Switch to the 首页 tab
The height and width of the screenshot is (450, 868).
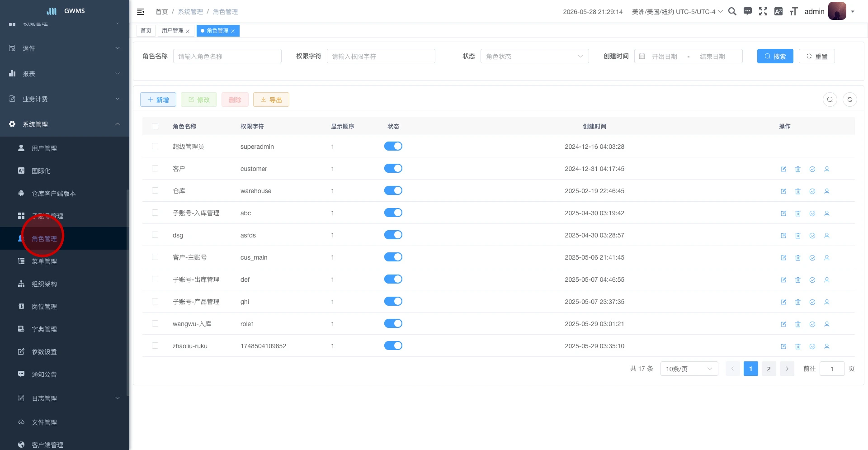[x=146, y=31]
